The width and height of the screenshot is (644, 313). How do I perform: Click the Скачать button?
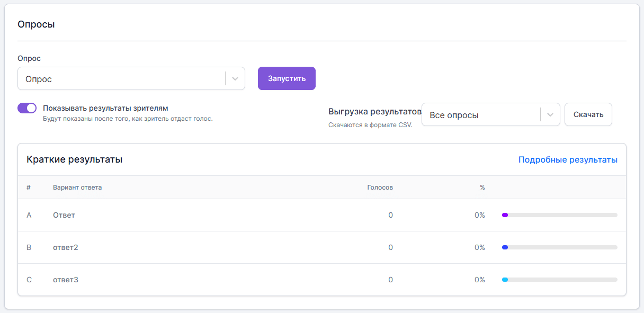coord(588,114)
